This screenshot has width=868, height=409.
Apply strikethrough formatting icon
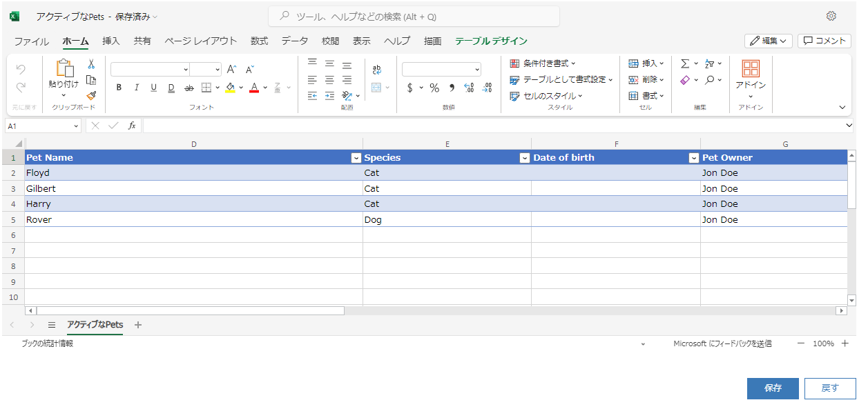coord(189,88)
